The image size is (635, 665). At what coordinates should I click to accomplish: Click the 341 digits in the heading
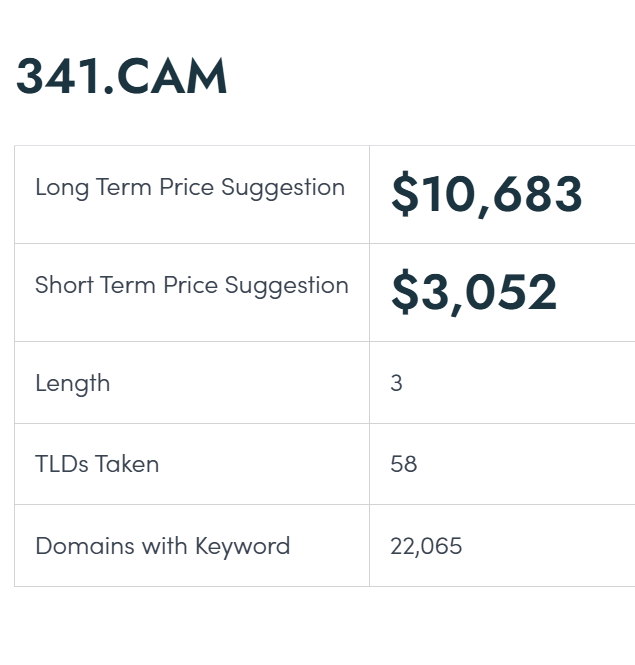(58, 76)
